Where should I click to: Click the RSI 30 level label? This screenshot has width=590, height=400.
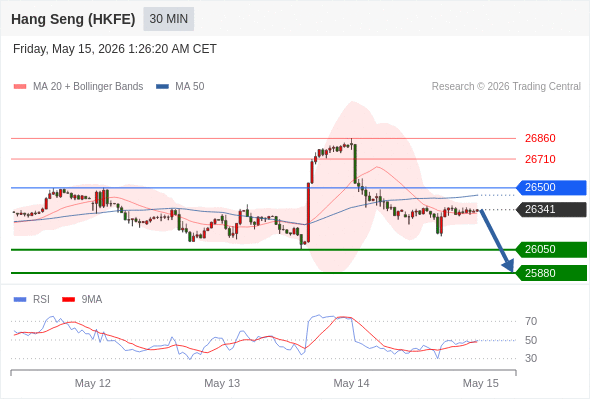click(531, 358)
